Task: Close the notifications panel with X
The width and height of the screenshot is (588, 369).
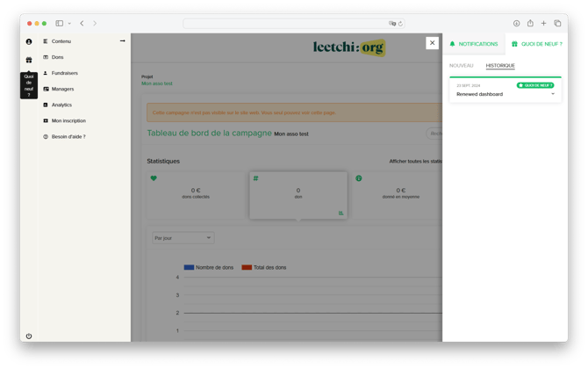Action: click(x=432, y=43)
